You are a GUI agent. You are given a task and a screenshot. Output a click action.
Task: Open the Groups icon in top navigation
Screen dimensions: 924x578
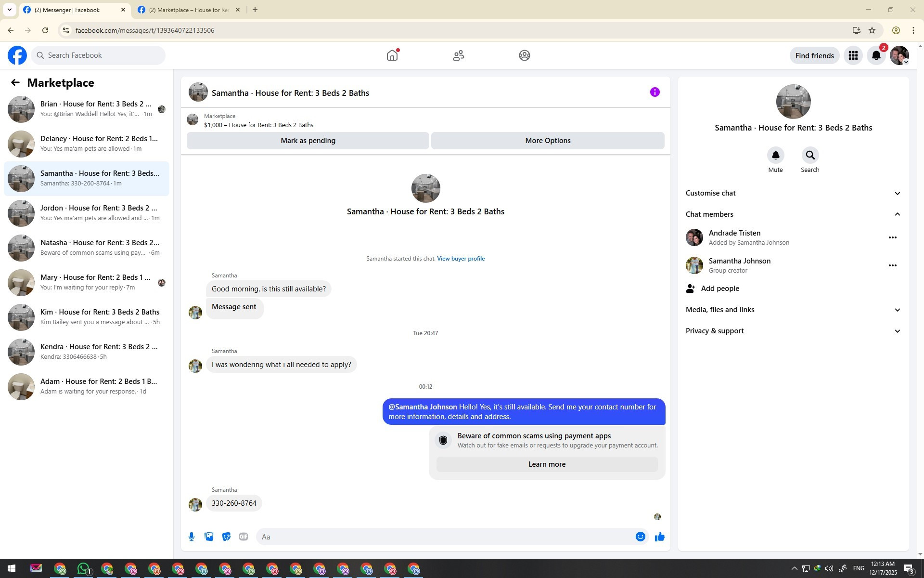(x=525, y=55)
